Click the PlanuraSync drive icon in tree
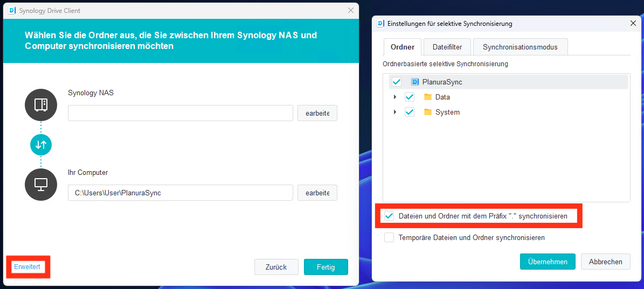The height and width of the screenshot is (289, 644). pos(415,82)
